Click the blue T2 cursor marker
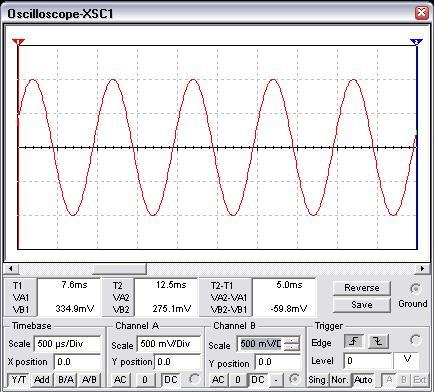Viewport: 434px width, 392px height. pyautogui.click(x=416, y=42)
